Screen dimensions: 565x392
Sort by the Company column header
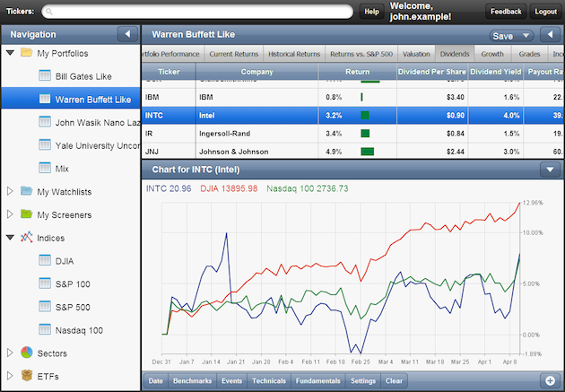click(x=256, y=72)
